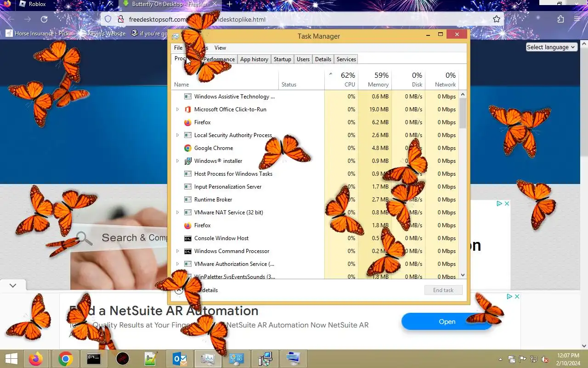The width and height of the screenshot is (588, 368).
Task: Click the Task Manager vertical scrollbar thumb
Action: coord(463,113)
